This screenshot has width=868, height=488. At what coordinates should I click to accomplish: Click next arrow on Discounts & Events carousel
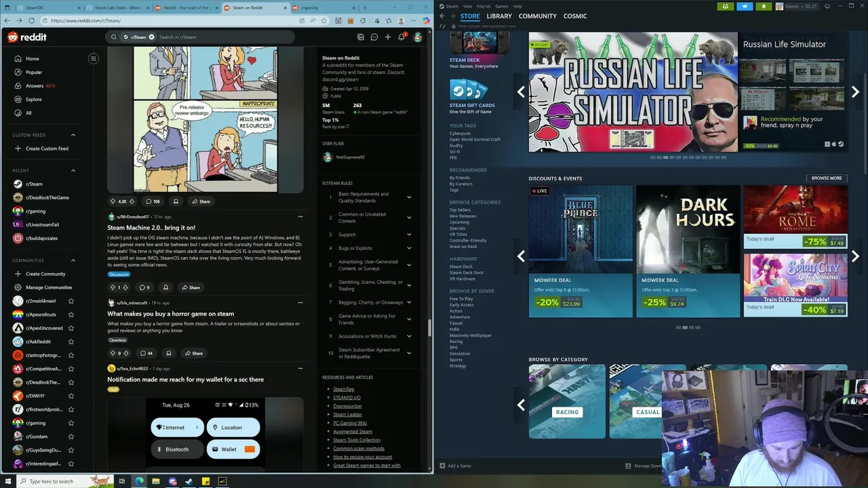pos(855,256)
